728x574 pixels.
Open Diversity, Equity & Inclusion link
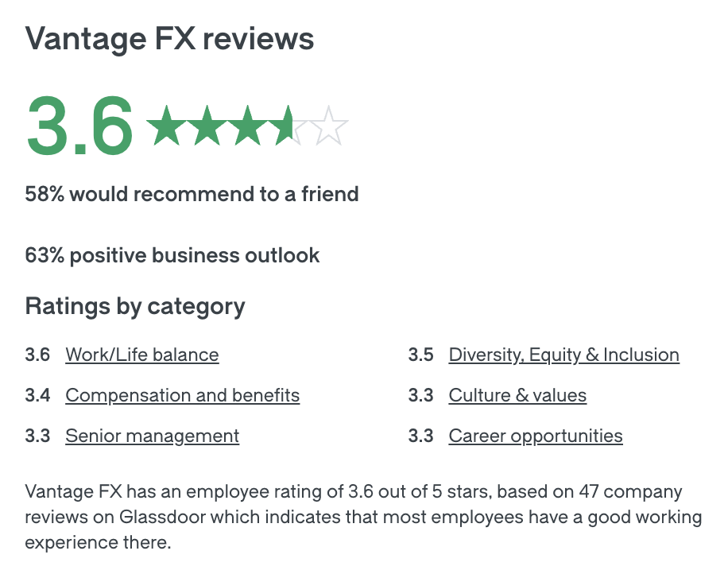(x=564, y=355)
